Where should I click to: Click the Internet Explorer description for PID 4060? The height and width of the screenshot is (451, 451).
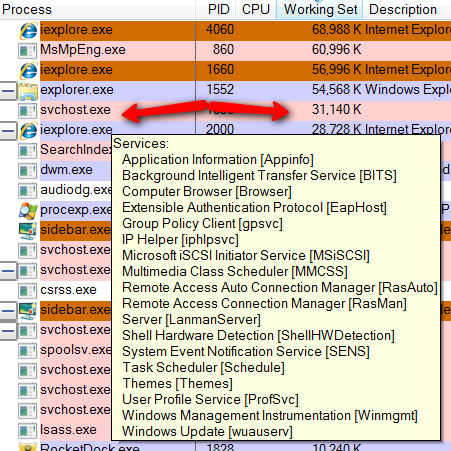(408, 30)
